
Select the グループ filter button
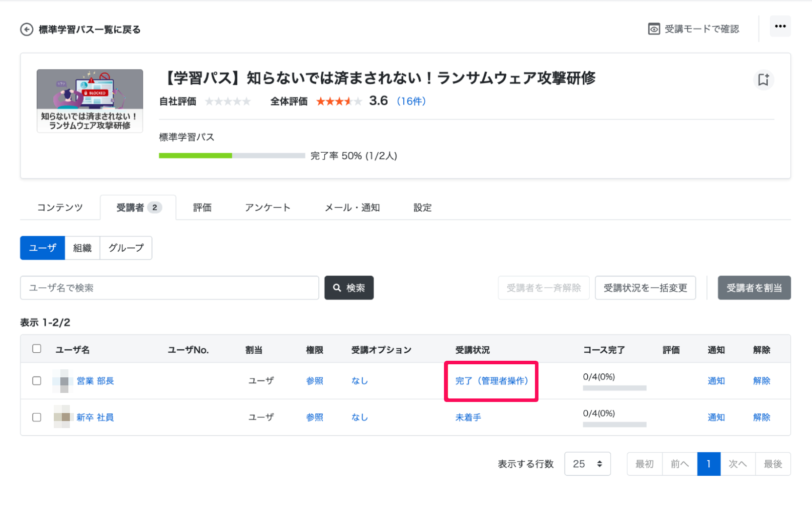(126, 248)
